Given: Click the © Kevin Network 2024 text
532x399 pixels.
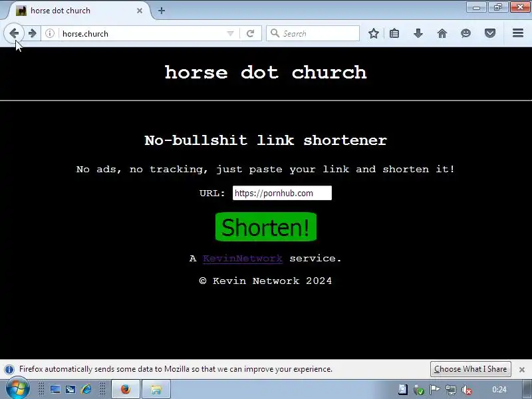Looking at the screenshot, I should (265, 281).
